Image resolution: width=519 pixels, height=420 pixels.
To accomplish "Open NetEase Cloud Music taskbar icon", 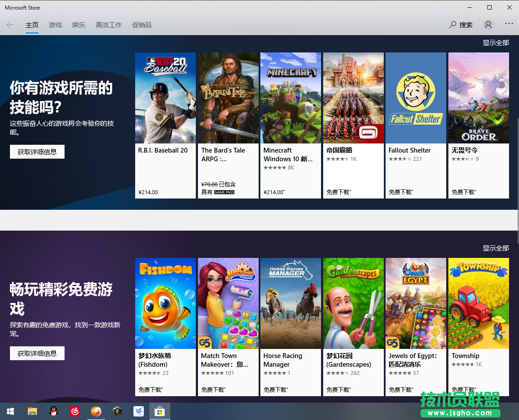I will pos(75,411).
